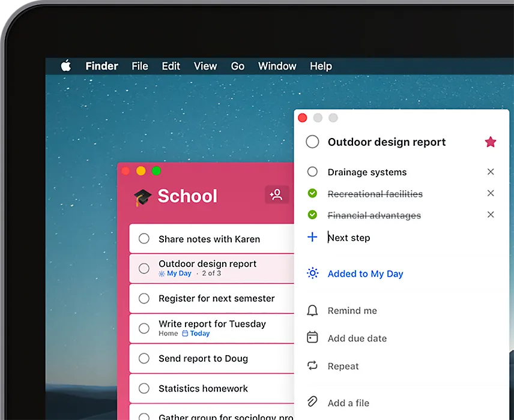The height and width of the screenshot is (420, 514).
Task: Click the calendar icon for Add due date
Action: (312, 338)
